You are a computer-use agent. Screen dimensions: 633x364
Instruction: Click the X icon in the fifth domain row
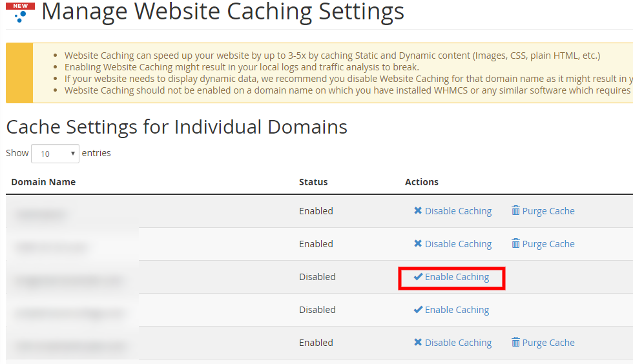pos(418,343)
